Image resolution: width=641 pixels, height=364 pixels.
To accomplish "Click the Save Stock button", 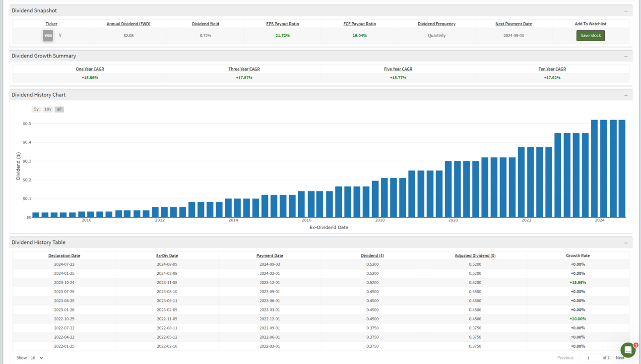I will coord(590,36).
